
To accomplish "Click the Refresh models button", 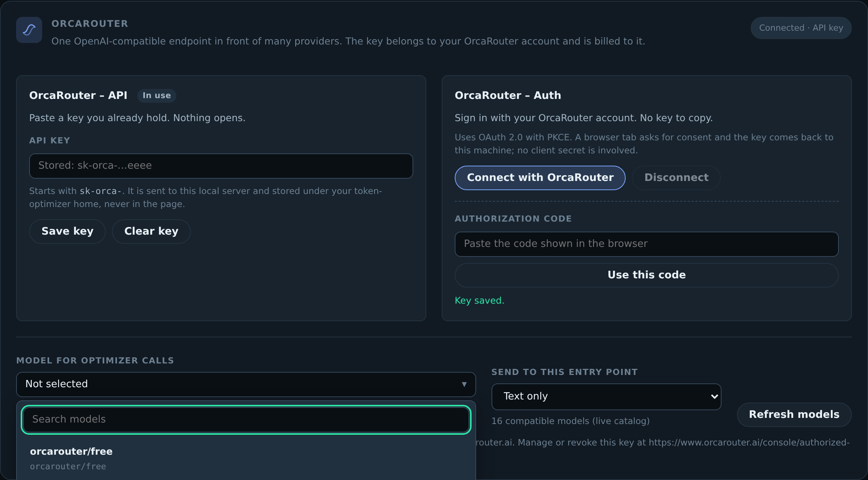I will click(794, 414).
